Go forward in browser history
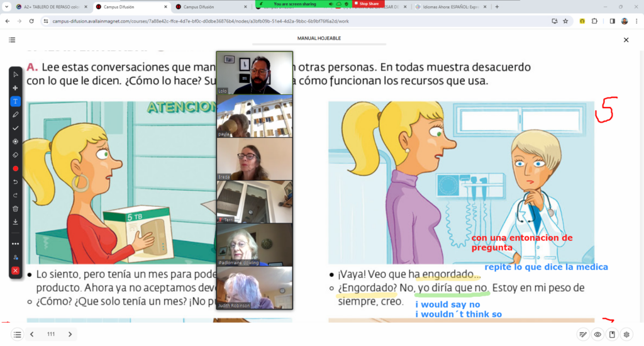Screen dimensions: 644x346 tap(19, 21)
